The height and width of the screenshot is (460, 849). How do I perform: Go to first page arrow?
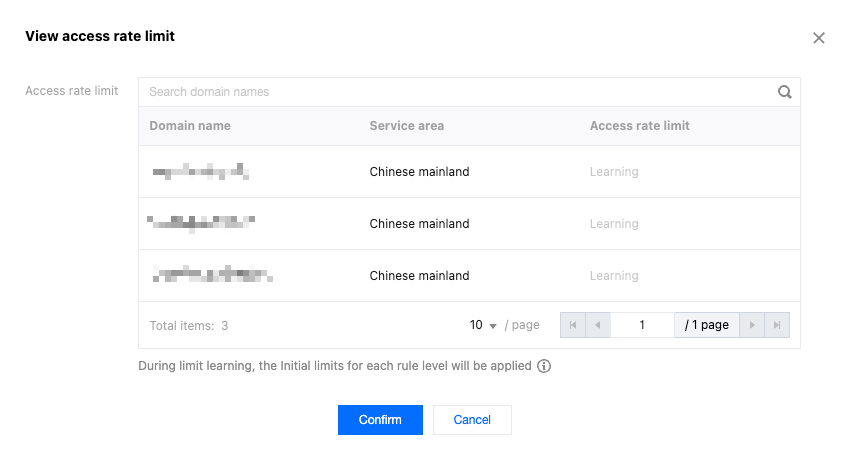click(x=573, y=325)
